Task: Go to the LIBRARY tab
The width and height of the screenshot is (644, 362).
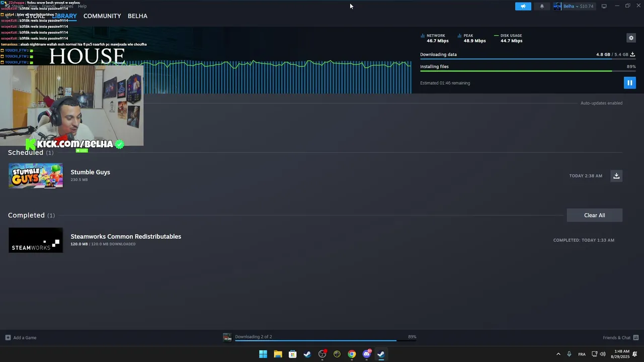Action: click(64, 16)
